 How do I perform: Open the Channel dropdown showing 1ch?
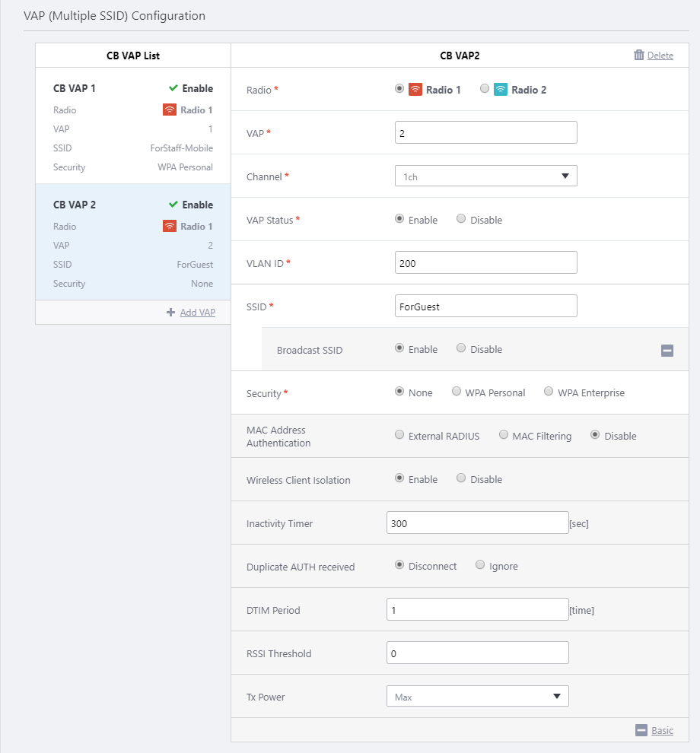[x=485, y=176]
